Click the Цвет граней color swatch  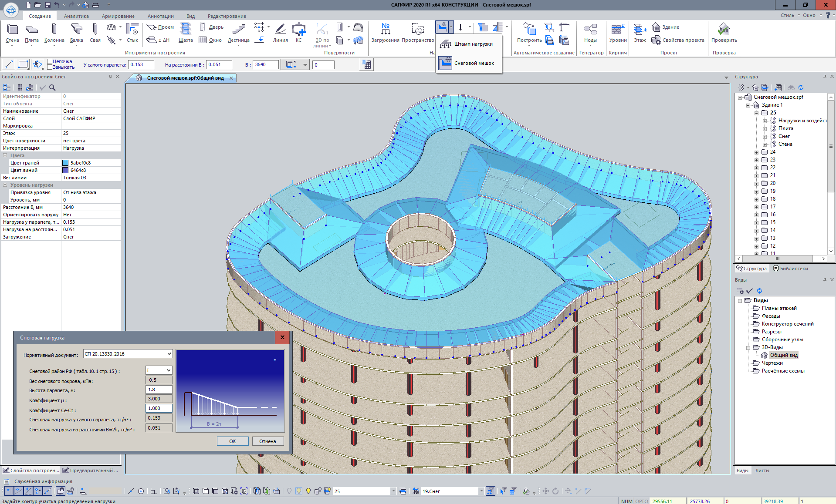pos(65,163)
